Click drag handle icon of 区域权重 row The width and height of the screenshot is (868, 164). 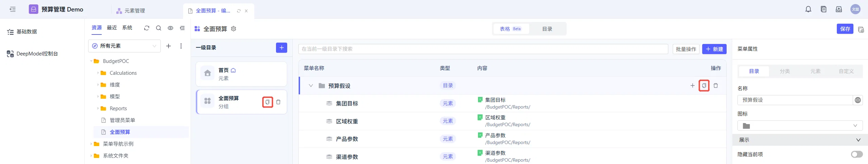point(329,121)
